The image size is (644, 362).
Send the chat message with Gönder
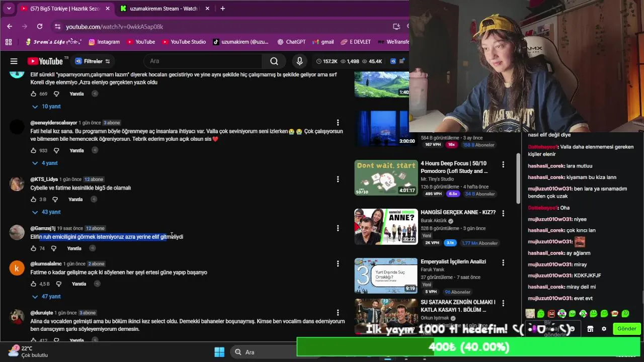point(627,329)
